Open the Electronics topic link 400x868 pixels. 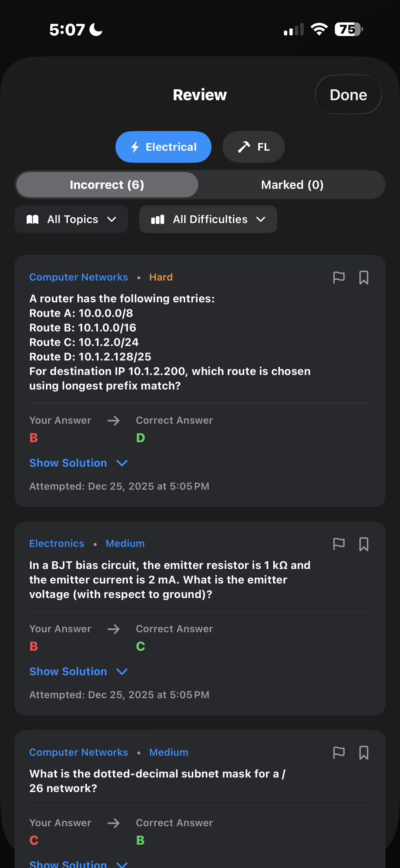click(57, 543)
